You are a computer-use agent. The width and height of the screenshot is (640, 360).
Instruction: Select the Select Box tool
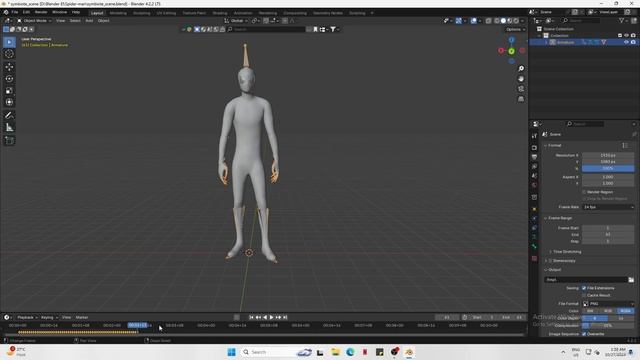9,42
